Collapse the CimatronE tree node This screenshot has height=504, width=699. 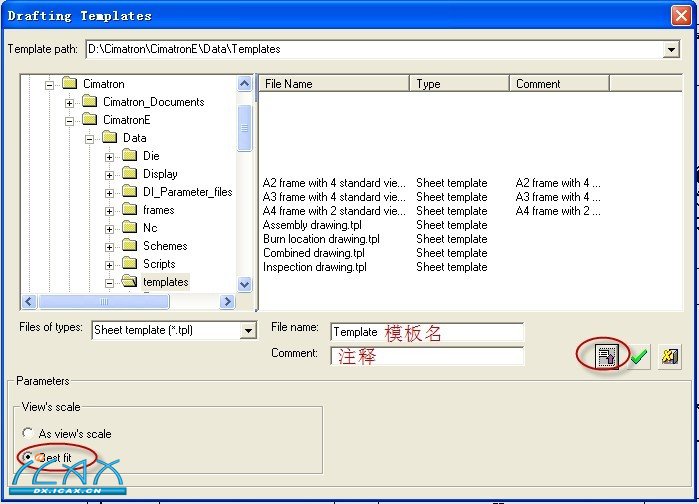[x=70, y=121]
